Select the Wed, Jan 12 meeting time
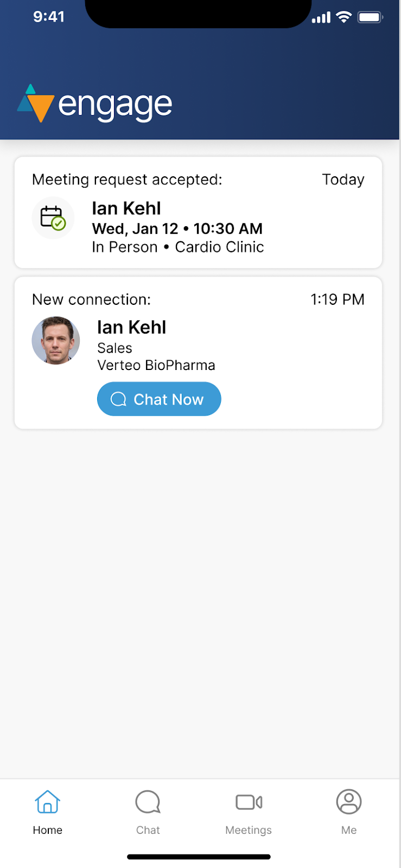 (x=177, y=228)
